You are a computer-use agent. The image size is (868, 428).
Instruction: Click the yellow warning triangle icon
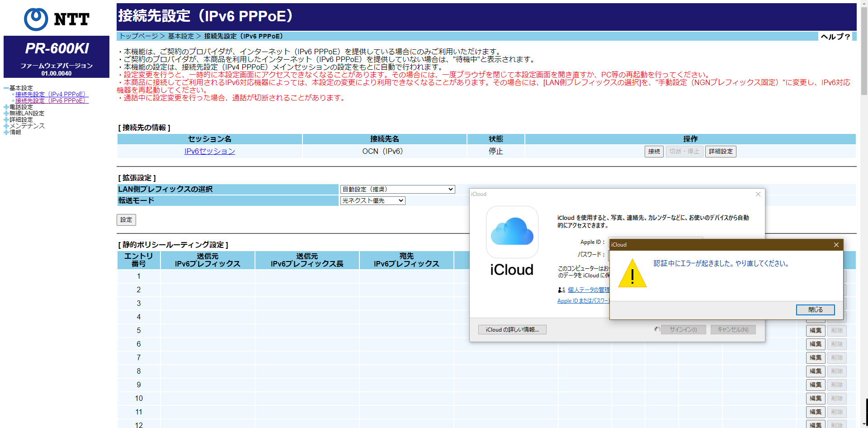632,274
